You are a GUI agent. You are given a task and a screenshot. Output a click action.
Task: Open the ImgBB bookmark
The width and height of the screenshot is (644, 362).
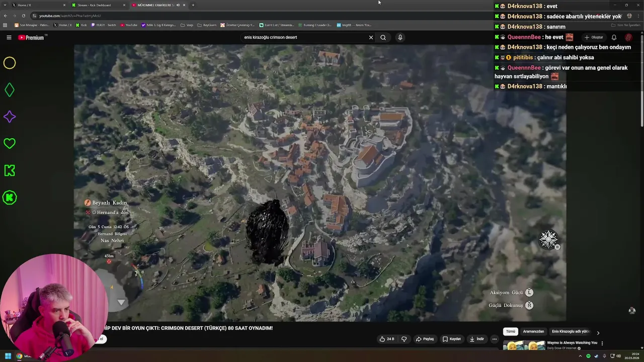click(354, 25)
